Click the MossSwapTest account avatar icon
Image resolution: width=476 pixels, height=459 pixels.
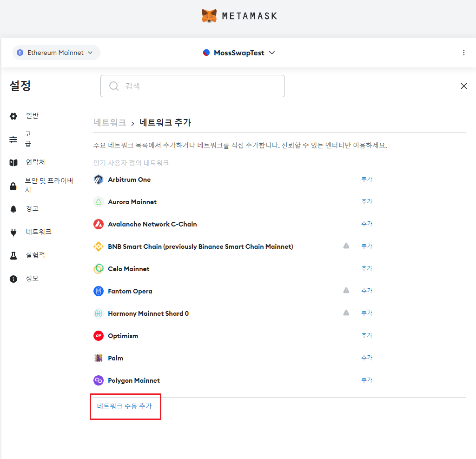point(206,53)
